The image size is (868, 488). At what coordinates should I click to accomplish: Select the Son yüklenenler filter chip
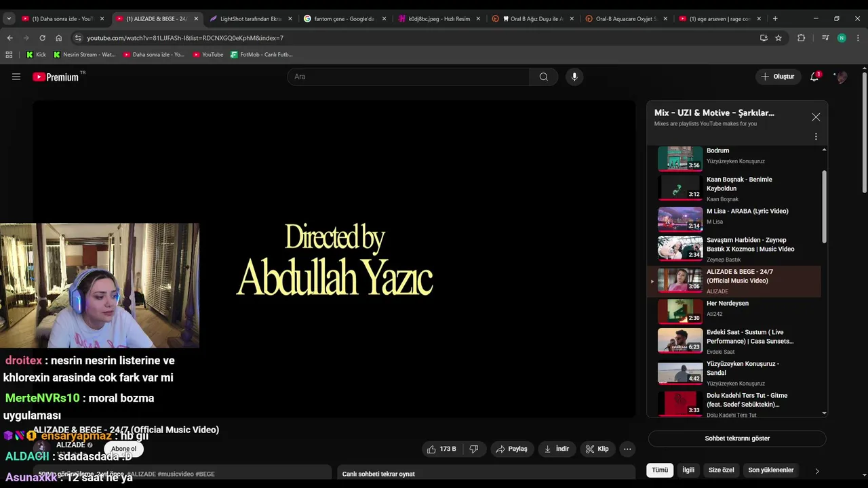click(771, 470)
